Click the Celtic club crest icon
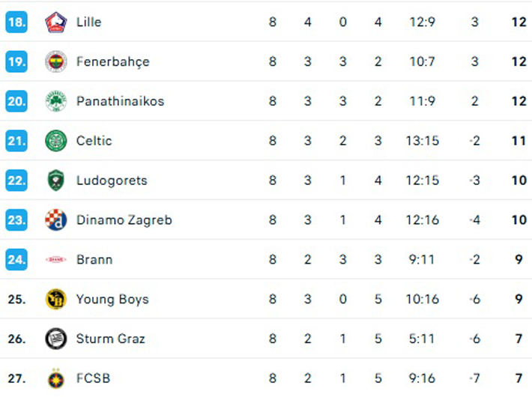532x397 pixels. (55, 141)
